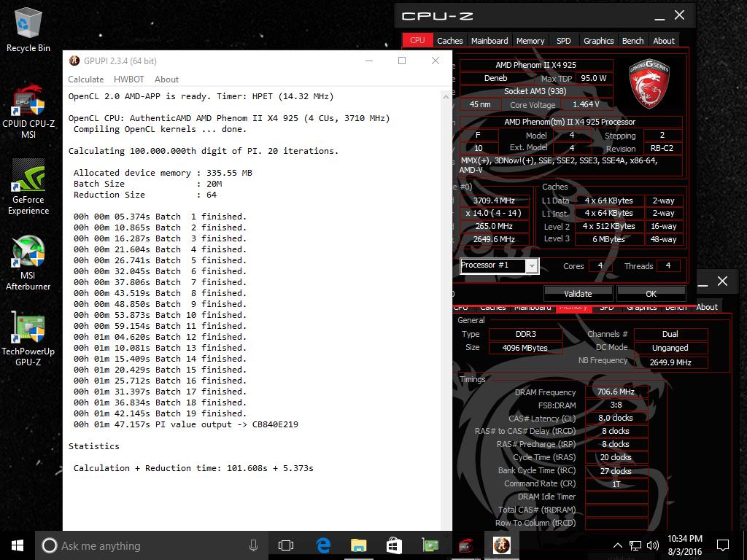Viewport: 747px width, 560px height.
Task: Click the Cortana microphone icon
Action: coord(253,545)
